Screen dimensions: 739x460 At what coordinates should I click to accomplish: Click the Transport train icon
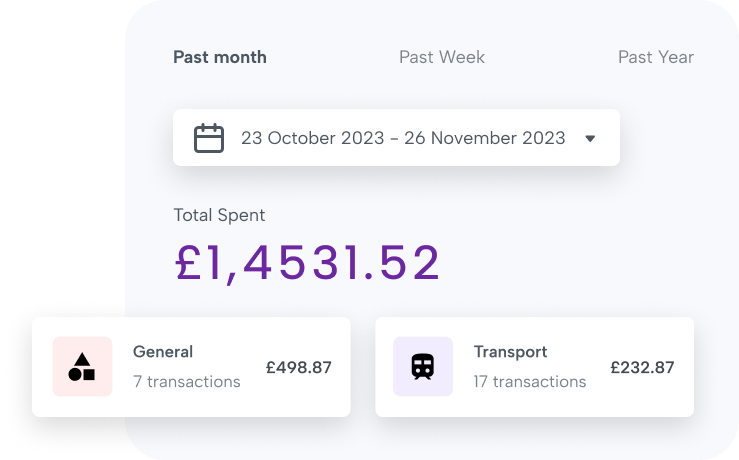(x=423, y=367)
